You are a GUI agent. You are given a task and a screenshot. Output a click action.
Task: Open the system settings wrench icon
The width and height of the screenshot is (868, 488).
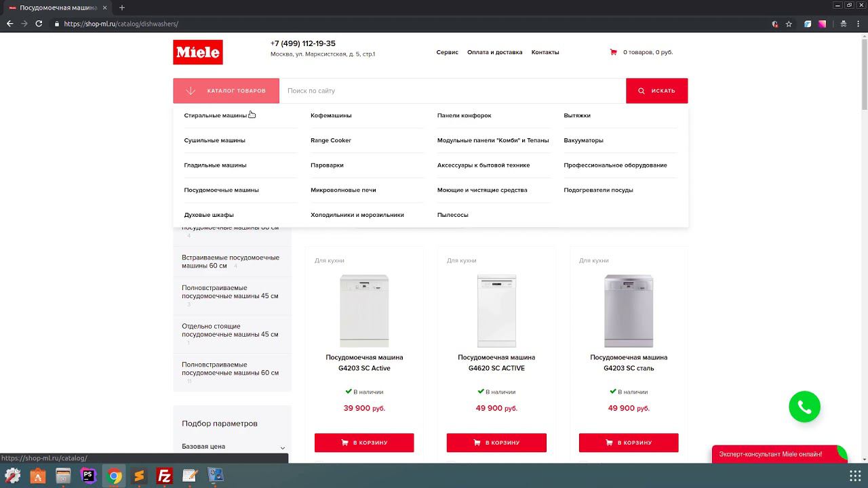12,476
